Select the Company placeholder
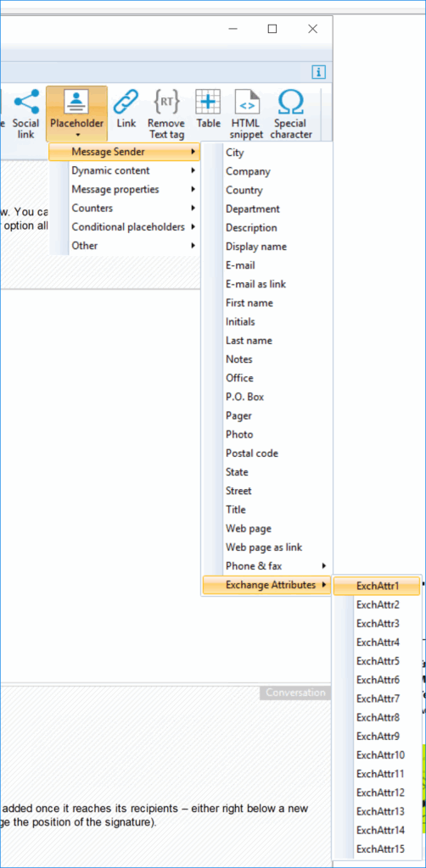Image resolution: width=426 pixels, height=868 pixels. click(267, 171)
